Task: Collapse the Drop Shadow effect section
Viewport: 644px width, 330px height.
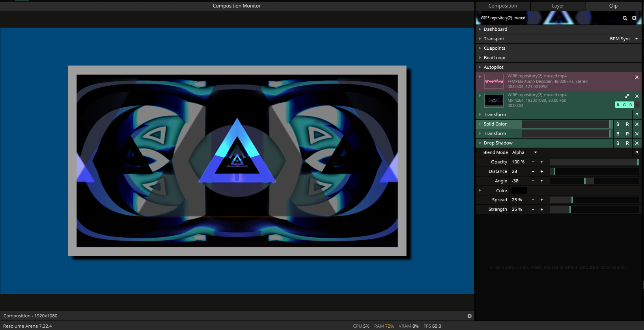Action: point(480,143)
